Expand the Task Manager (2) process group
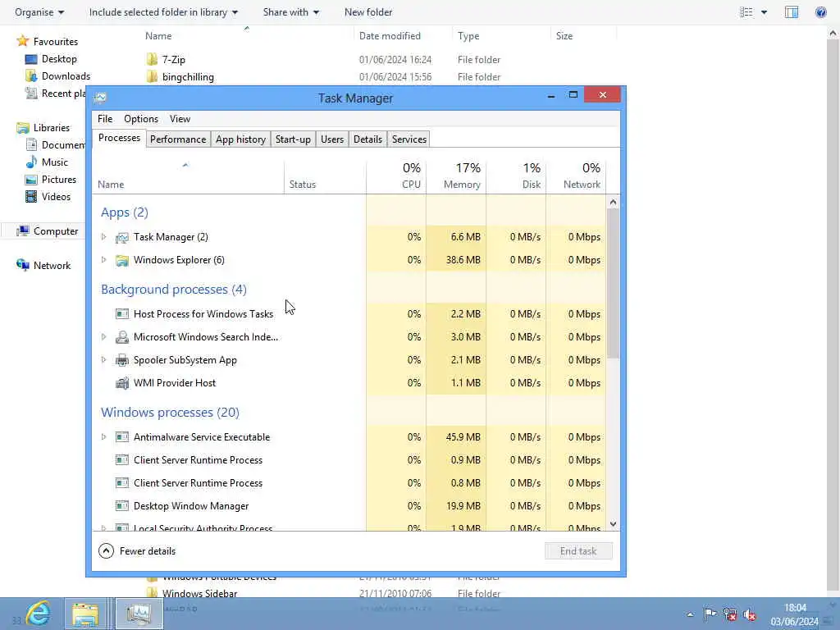Image resolution: width=840 pixels, height=630 pixels. click(104, 237)
